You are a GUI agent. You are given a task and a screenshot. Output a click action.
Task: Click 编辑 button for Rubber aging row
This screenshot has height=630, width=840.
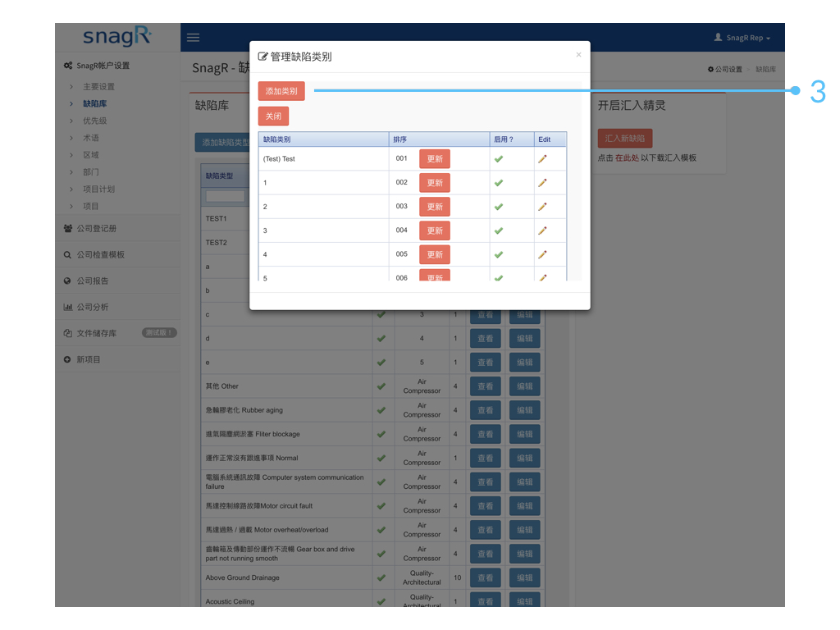(x=524, y=410)
